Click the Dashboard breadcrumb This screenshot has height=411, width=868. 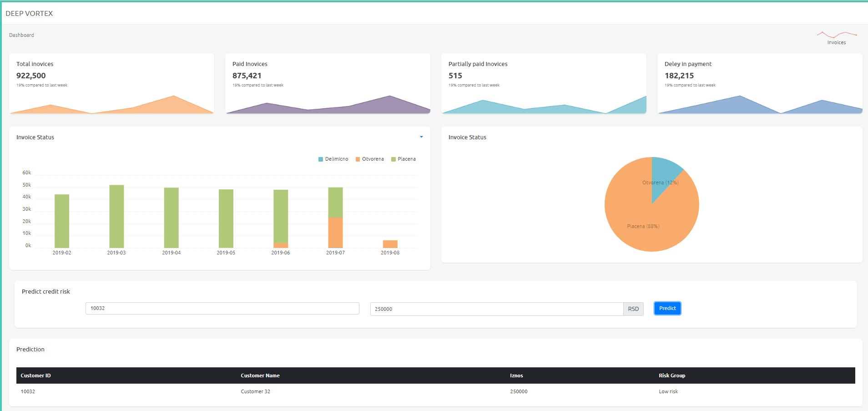(x=21, y=35)
